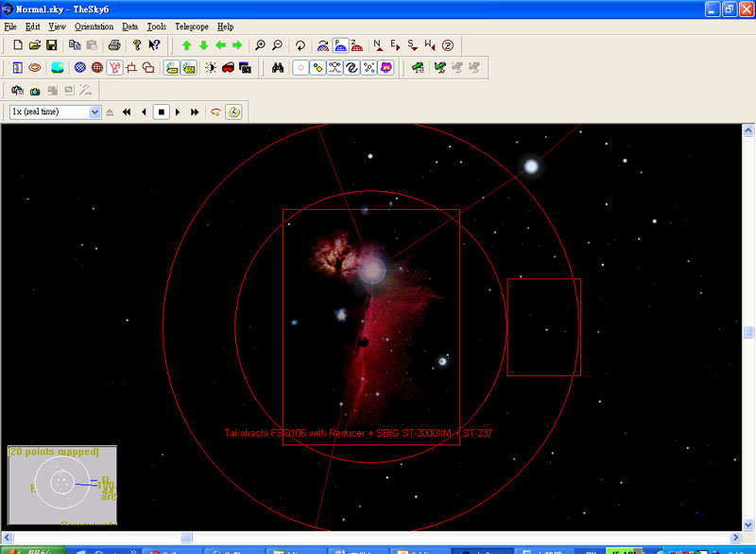Open the time rate dropdown

coord(94,112)
